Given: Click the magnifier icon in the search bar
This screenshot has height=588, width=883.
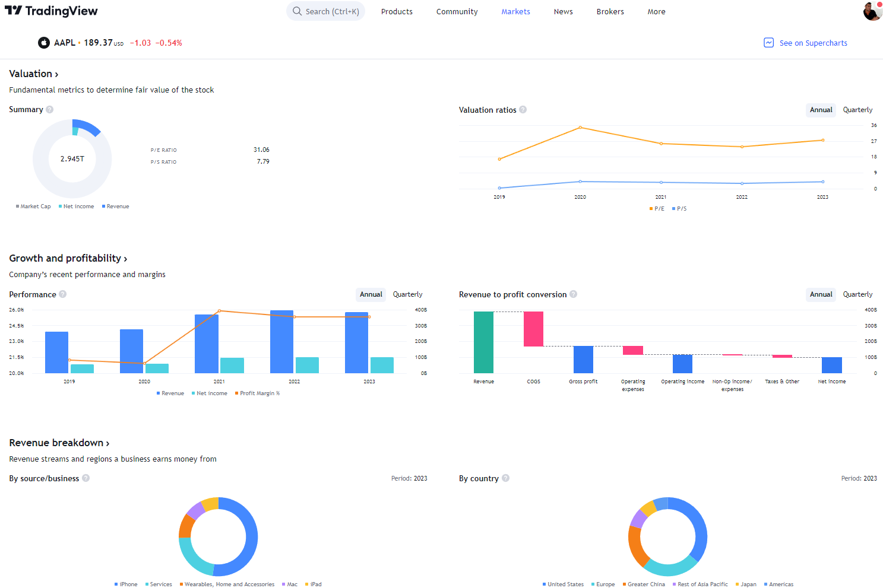Looking at the screenshot, I should [296, 11].
